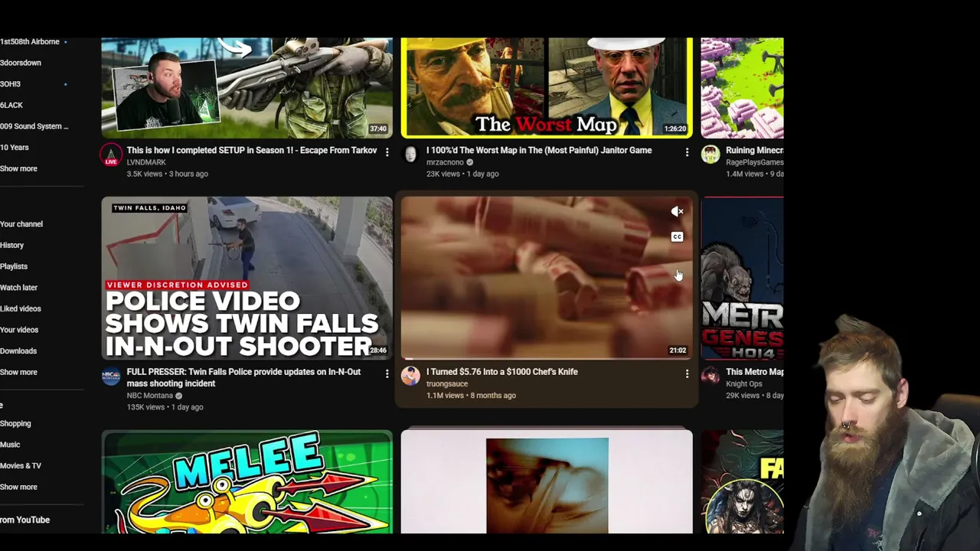Browse the Shopping category

[x=15, y=423]
